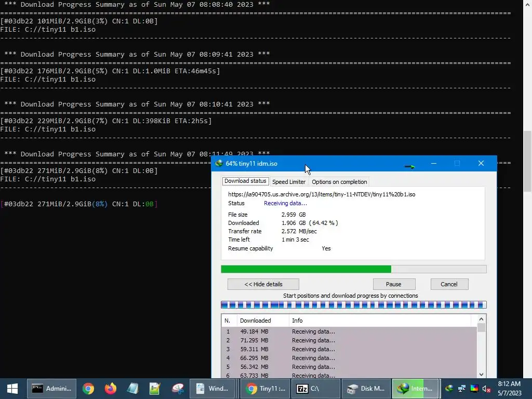Image resolution: width=532 pixels, height=399 pixels.
Task: Click the Time left value 1 min 3 sec
Action: (x=295, y=240)
